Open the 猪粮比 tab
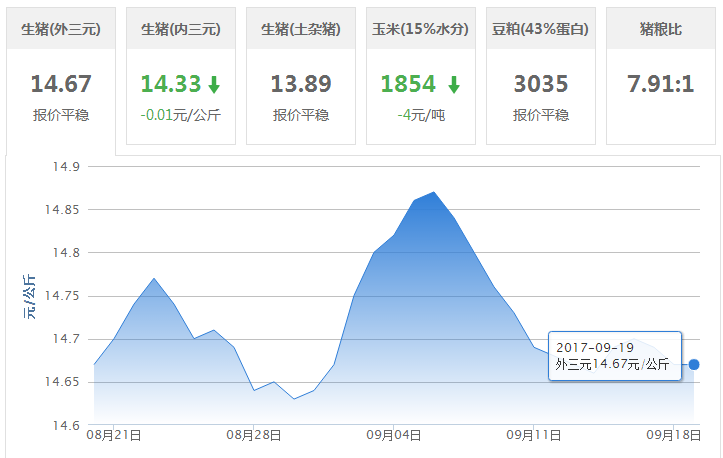Screen dimensions: 723x458 (660, 29)
